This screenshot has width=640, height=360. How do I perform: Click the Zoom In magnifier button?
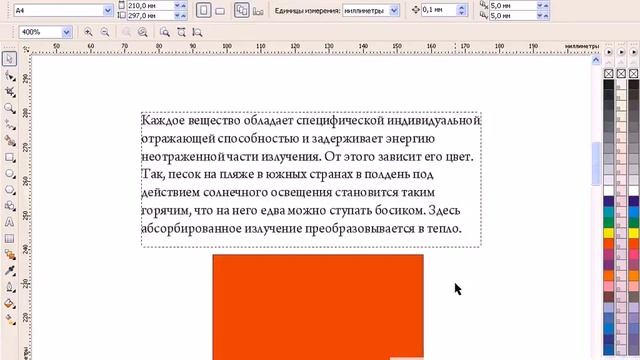point(88,32)
